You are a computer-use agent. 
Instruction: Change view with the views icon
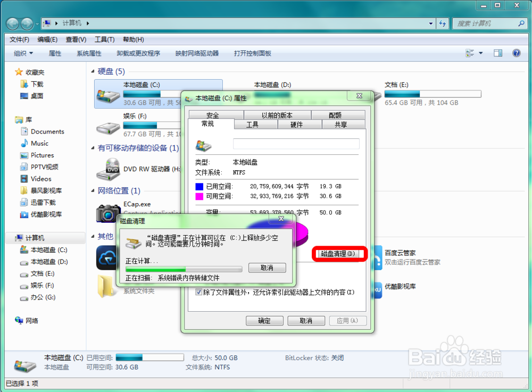click(470, 53)
